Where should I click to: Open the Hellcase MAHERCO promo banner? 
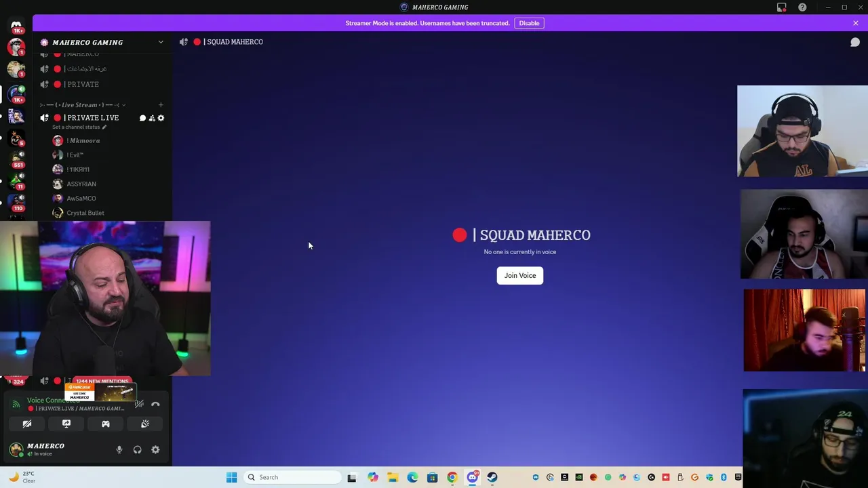tap(100, 392)
